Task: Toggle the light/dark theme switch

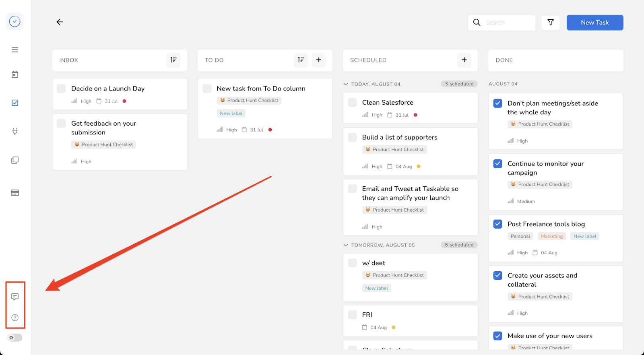Action: point(15,338)
